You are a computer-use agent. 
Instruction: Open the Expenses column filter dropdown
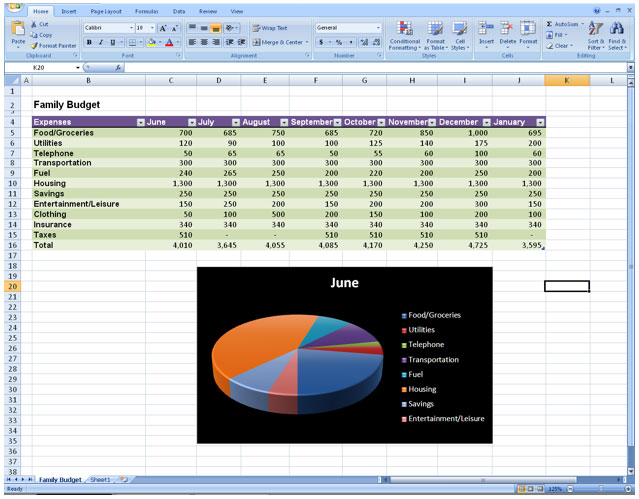140,122
